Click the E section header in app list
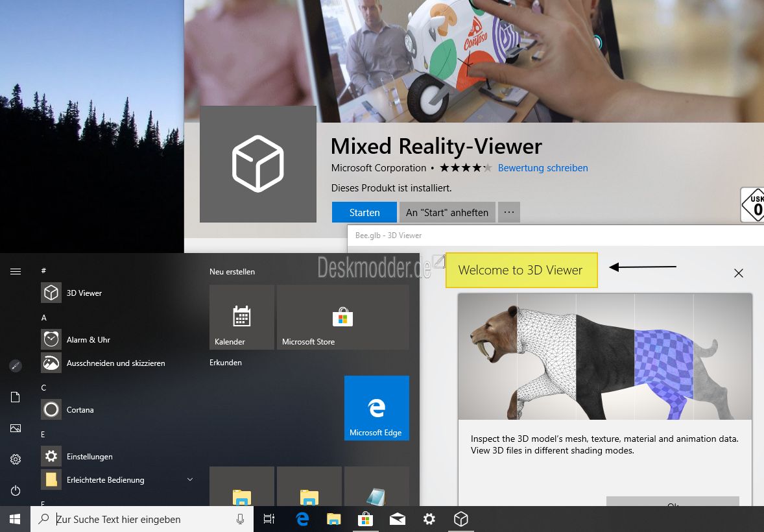The height and width of the screenshot is (532, 764). point(43,435)
